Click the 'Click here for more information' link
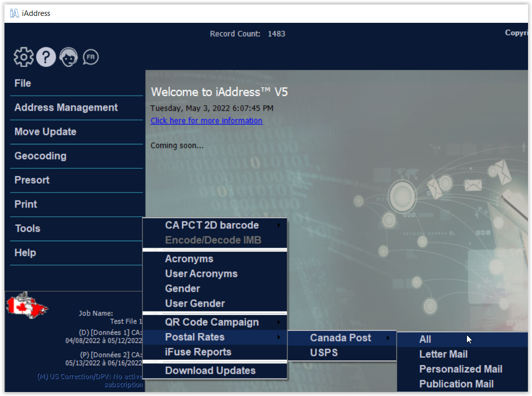 (206, 121)
